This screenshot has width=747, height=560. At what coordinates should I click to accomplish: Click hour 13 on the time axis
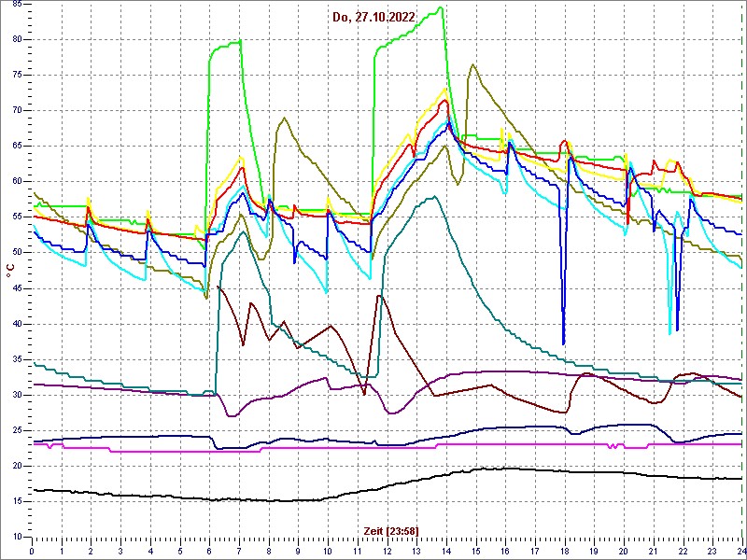(416, 551)
